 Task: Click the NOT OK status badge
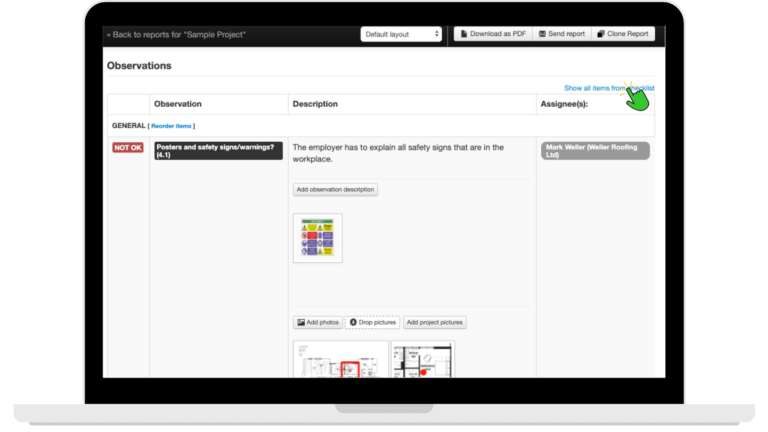coord(128,147)
